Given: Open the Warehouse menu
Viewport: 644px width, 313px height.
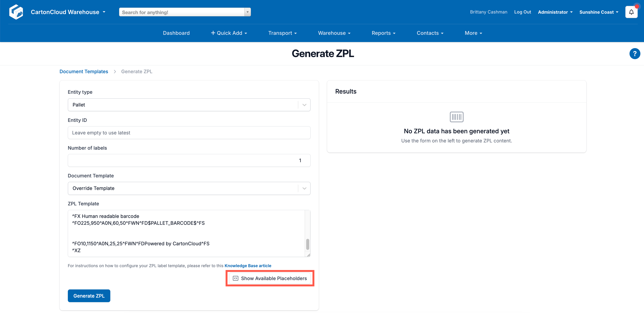Looking at the screenshot, I should [x=334, y=33].
